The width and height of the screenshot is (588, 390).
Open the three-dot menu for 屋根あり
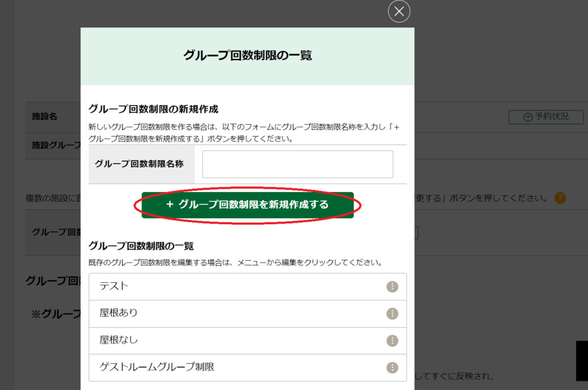click(x=392, y=314)
